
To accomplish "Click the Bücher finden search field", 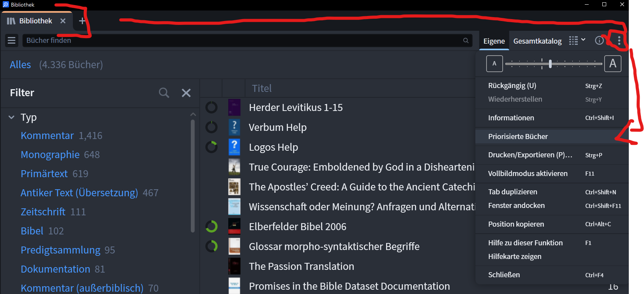I will click(247, 40).
